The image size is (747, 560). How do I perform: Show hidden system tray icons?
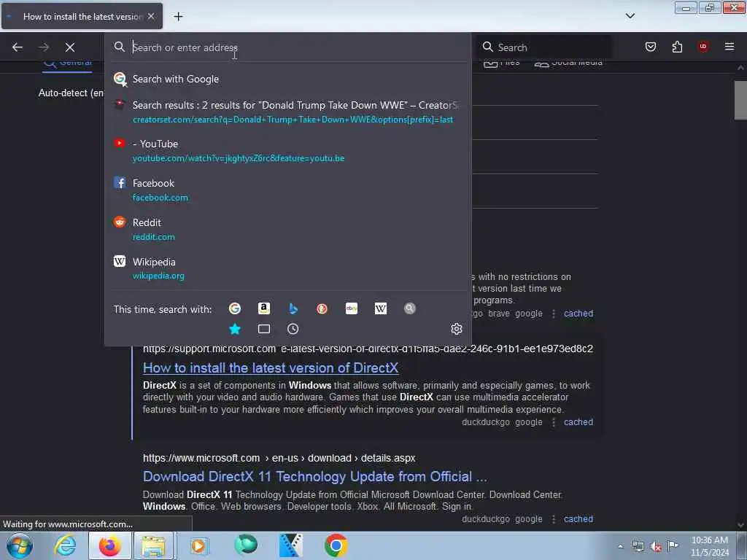620,546
